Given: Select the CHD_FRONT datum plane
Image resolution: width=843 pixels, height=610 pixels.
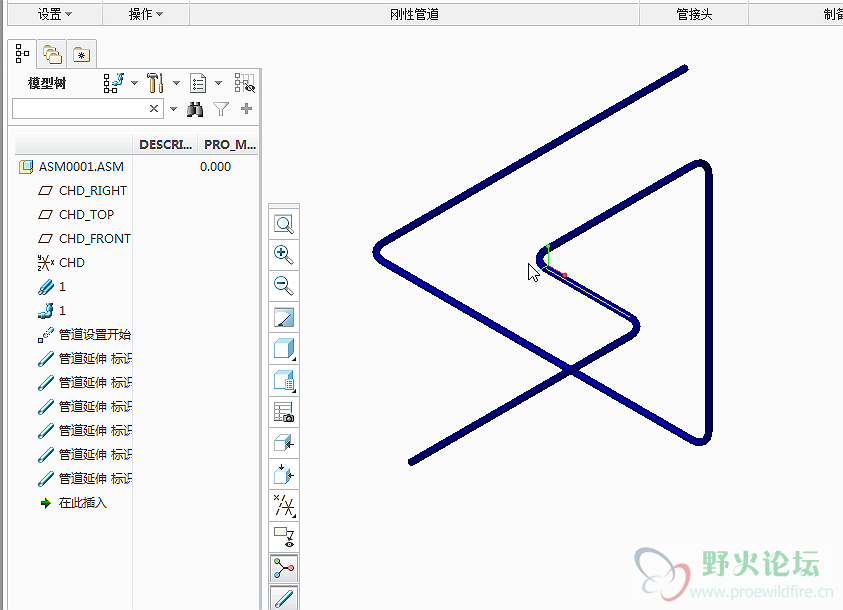Looking at the screenshot, I should tap(95, 239).
